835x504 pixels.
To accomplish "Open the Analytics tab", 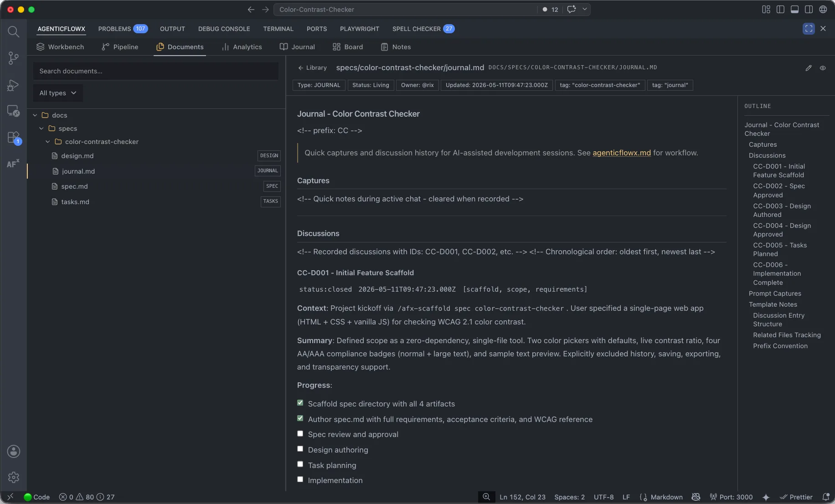I will tap(242, 47).
